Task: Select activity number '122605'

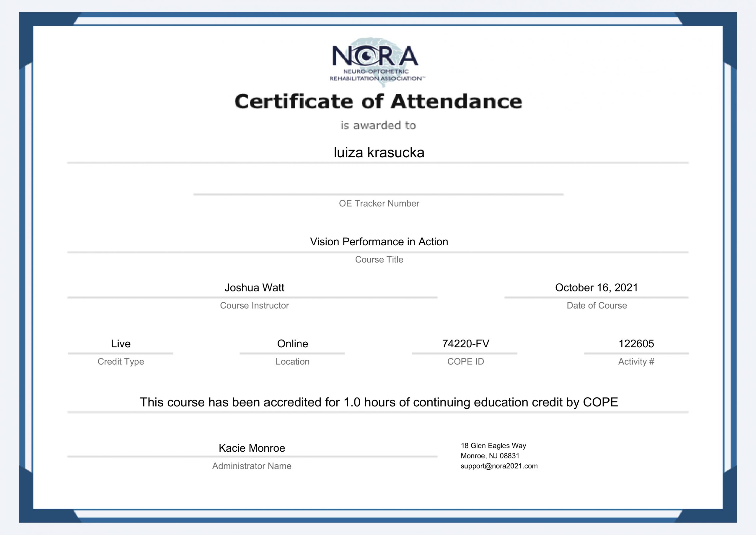Action: click(x=636, y=344)
